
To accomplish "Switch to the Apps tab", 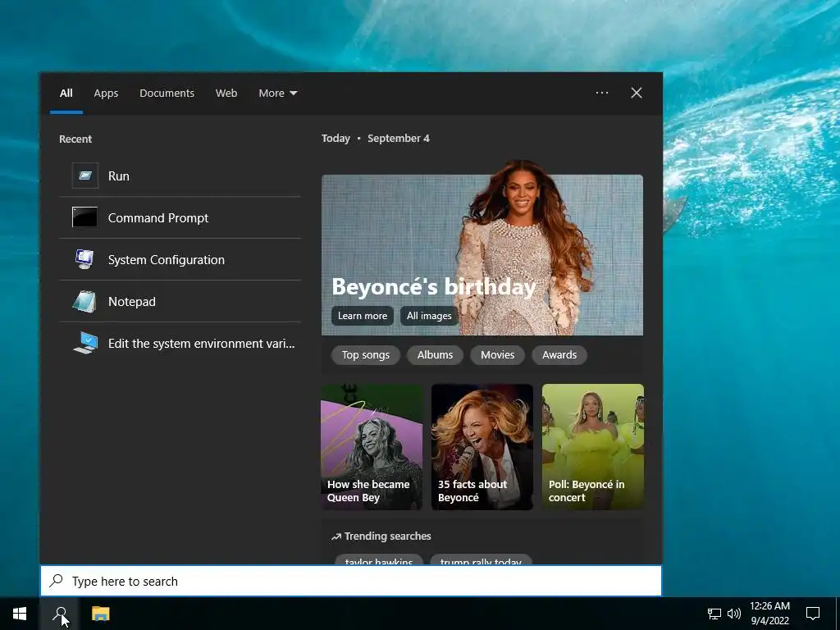I will (106, 94).
